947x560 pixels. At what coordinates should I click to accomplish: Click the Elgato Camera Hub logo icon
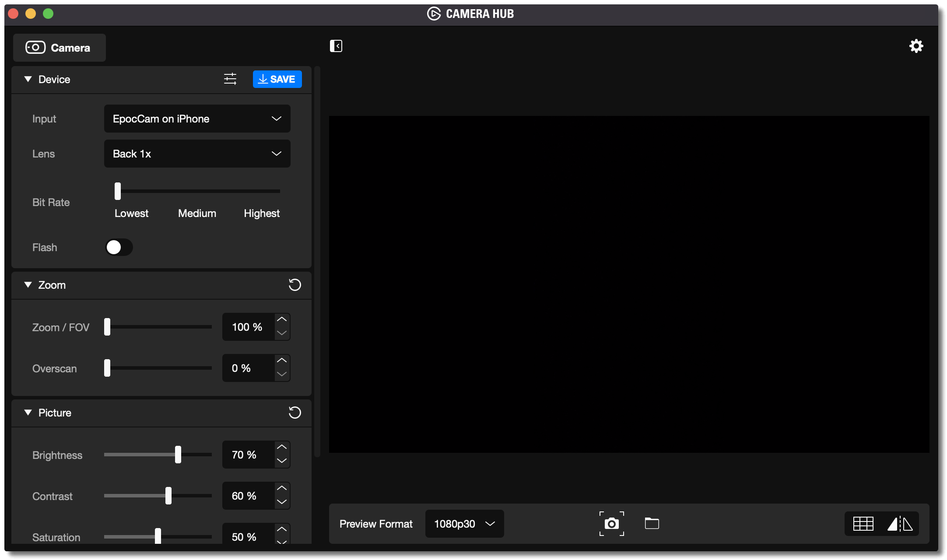(x=433, y=13)
